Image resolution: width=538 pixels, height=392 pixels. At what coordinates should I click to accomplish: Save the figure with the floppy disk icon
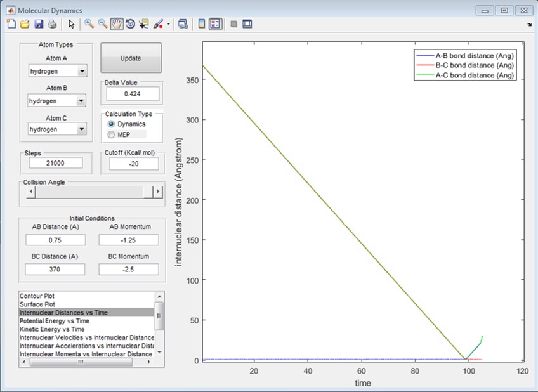[x=39, y=23]
